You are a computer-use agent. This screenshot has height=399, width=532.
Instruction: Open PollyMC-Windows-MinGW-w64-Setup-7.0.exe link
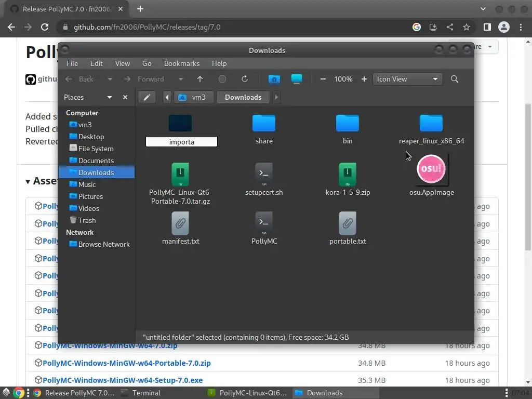(x=123, y=380)
